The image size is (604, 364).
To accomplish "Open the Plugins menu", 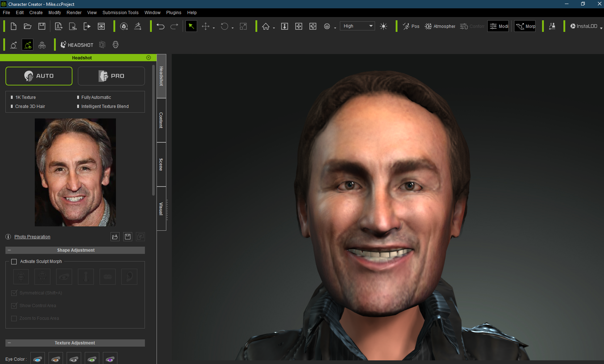I will coord(174,13).
